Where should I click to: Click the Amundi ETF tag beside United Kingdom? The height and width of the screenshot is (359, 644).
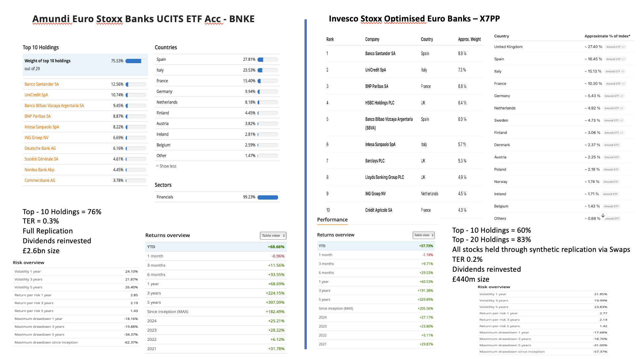(x=615, y=47)
